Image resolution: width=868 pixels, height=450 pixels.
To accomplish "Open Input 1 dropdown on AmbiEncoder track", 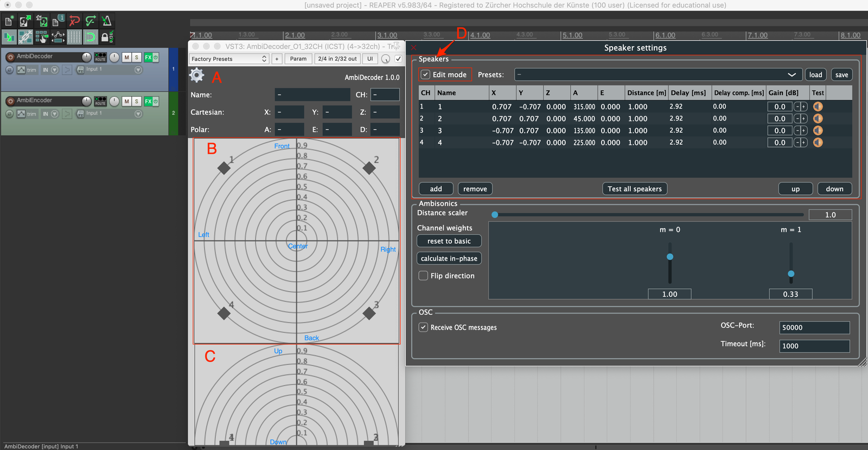I will [x=138, y=113].
